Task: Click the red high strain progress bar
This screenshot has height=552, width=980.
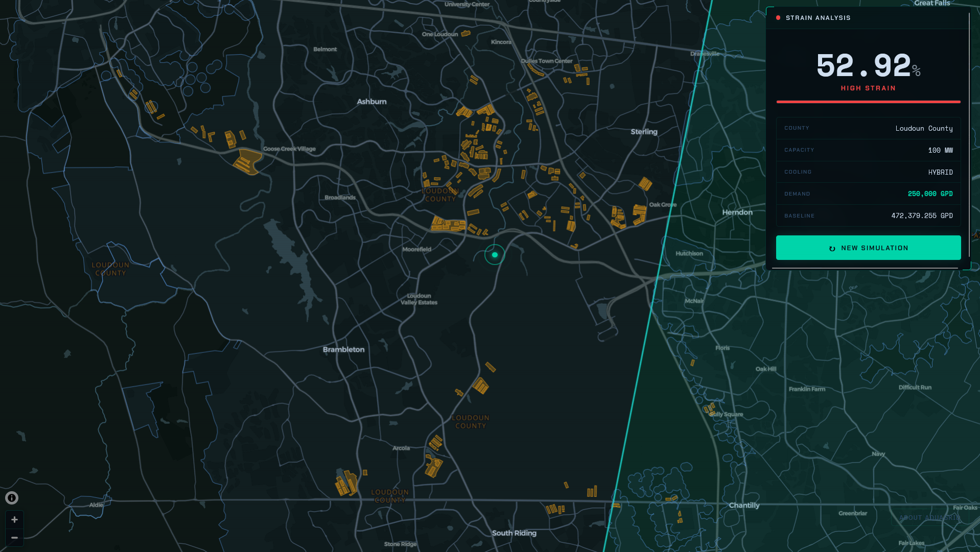Action: [x=868, y=102]
